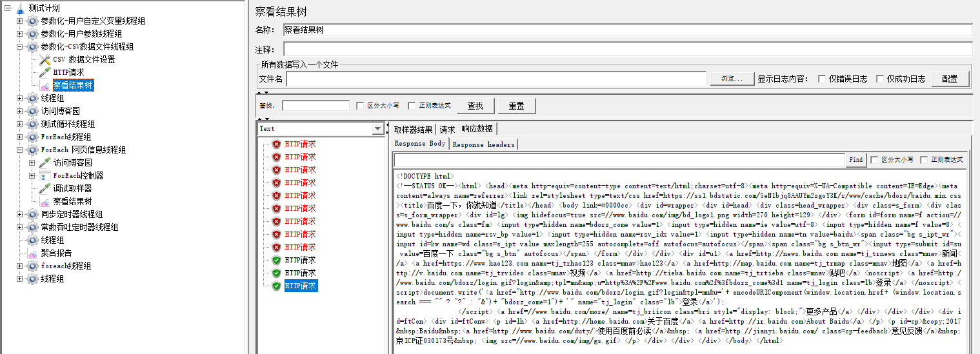Click the Find button
The image size is (980, 354).
pos(856,159)
